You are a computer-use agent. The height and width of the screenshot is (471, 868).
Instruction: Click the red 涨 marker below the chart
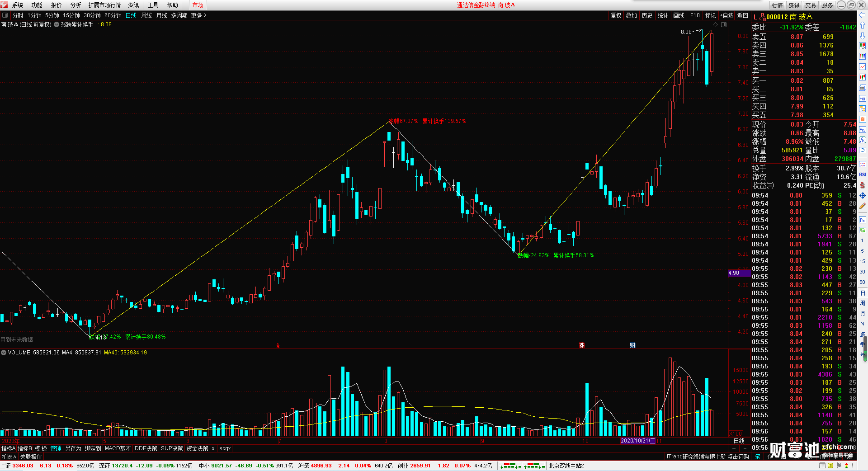click(582, 345)
